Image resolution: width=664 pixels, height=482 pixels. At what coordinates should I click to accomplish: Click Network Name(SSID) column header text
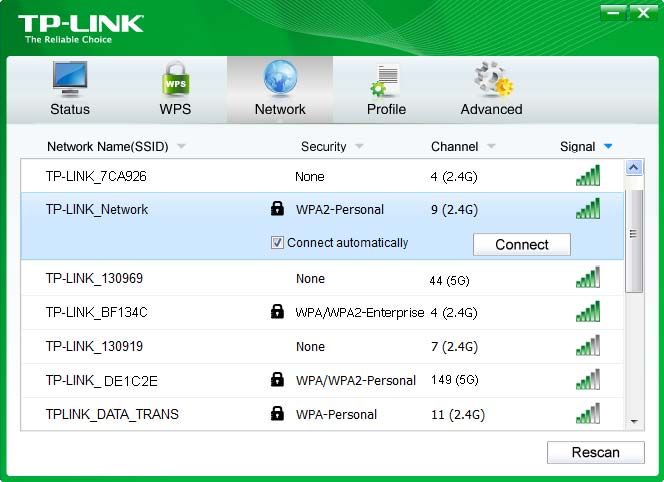click(108, 147)
